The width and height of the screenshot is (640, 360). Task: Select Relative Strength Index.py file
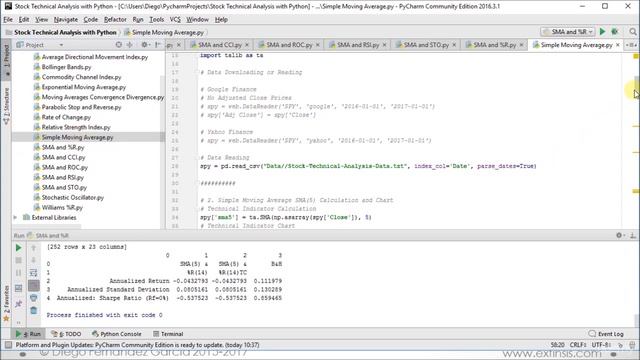coord(76,127)
